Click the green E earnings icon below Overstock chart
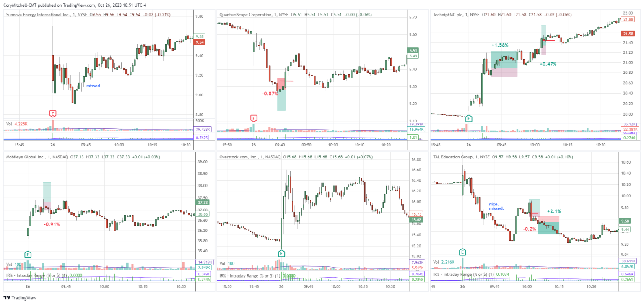The height and width of the screenshot is (304, 644). tap(281, 253)
